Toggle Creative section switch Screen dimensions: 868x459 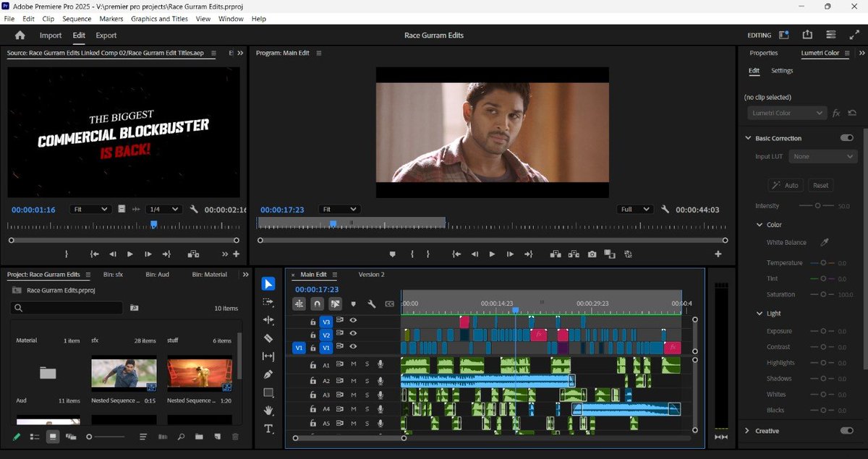click(846, 431)
